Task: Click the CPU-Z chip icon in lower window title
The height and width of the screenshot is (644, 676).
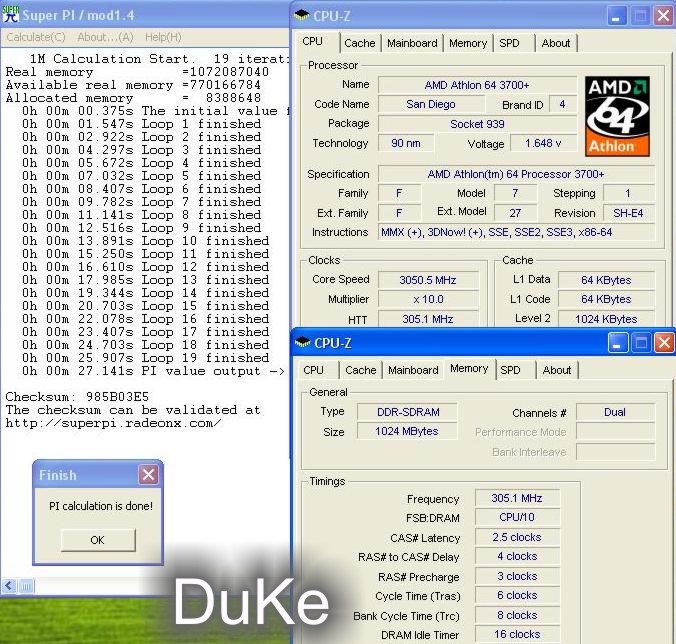Action: [x=303, y=343]
